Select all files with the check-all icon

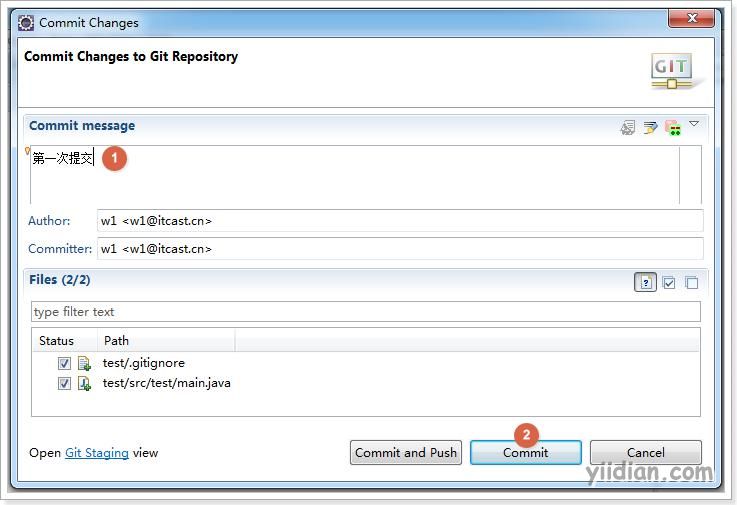coord(669,283)
